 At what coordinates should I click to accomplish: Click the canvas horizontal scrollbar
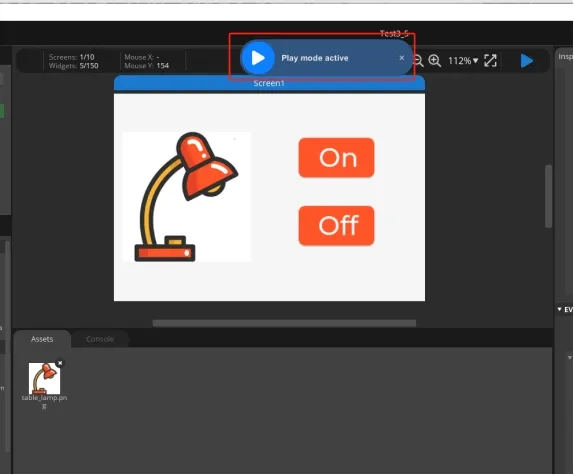[x=284, y=323]
